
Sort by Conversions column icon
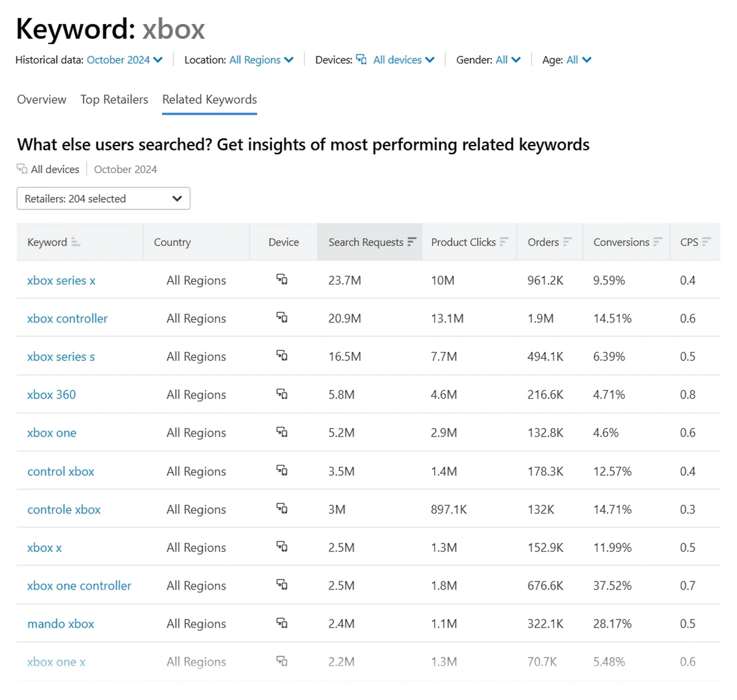(657, 242)
